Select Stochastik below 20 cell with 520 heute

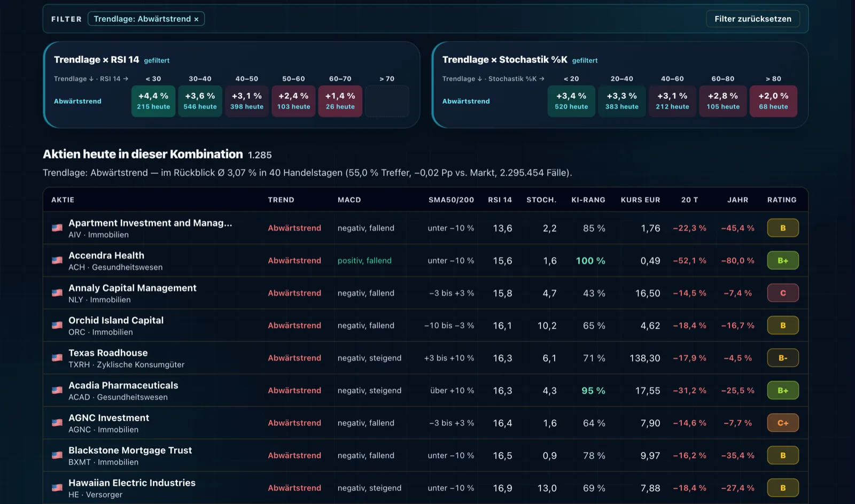[571, 101]
